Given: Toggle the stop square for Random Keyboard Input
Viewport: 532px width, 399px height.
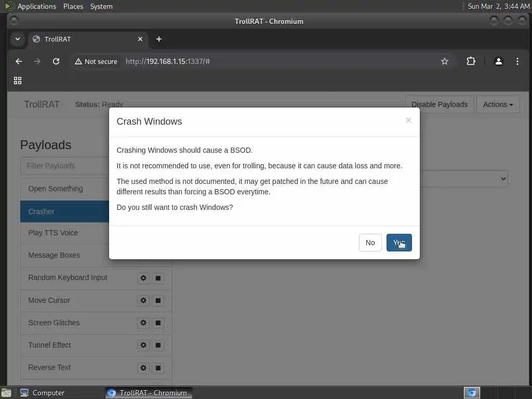Looking at the screenshot, I should (x=158, y=278).
